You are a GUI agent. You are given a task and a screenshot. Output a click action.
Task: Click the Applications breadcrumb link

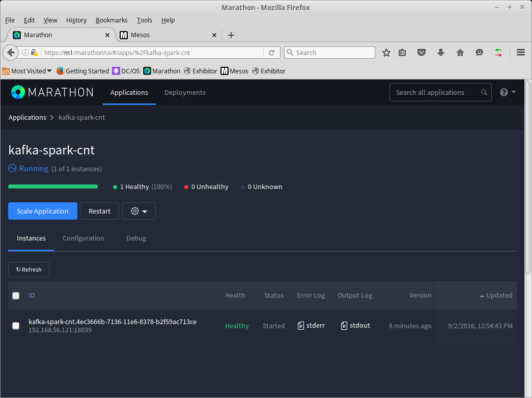click(x=27, y=118)
